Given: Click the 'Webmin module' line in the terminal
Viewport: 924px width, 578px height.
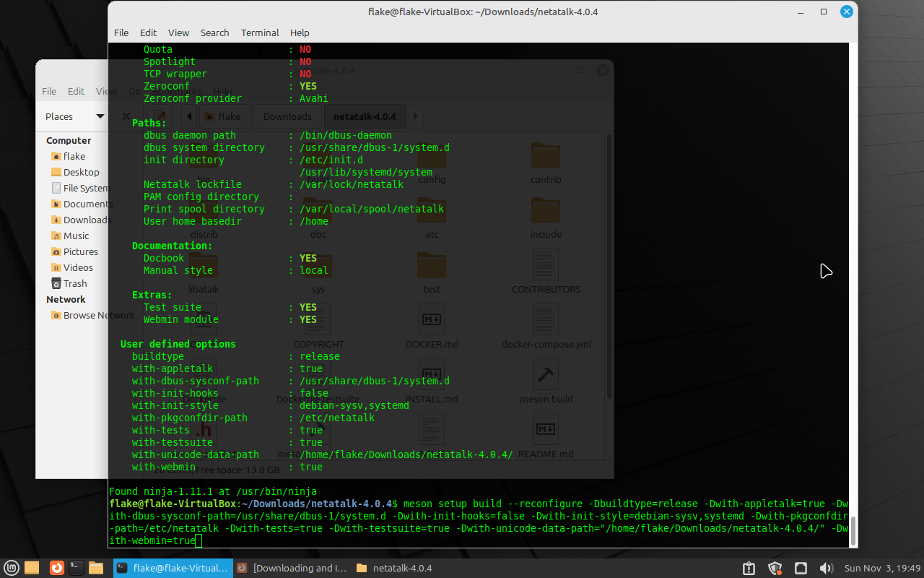Looking at the screenshot, I should (x=230, y=319).
